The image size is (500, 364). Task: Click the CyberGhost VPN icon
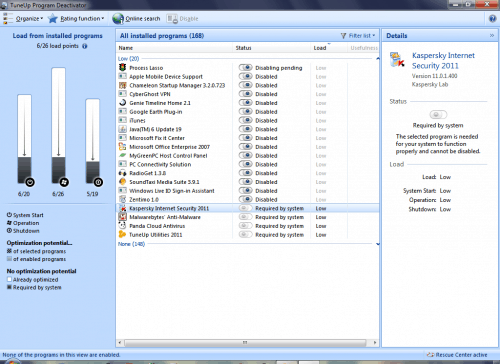tap(122, 94)
